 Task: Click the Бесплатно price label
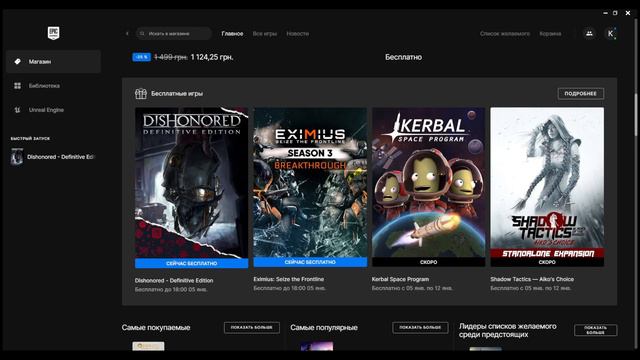click(403, 57)
